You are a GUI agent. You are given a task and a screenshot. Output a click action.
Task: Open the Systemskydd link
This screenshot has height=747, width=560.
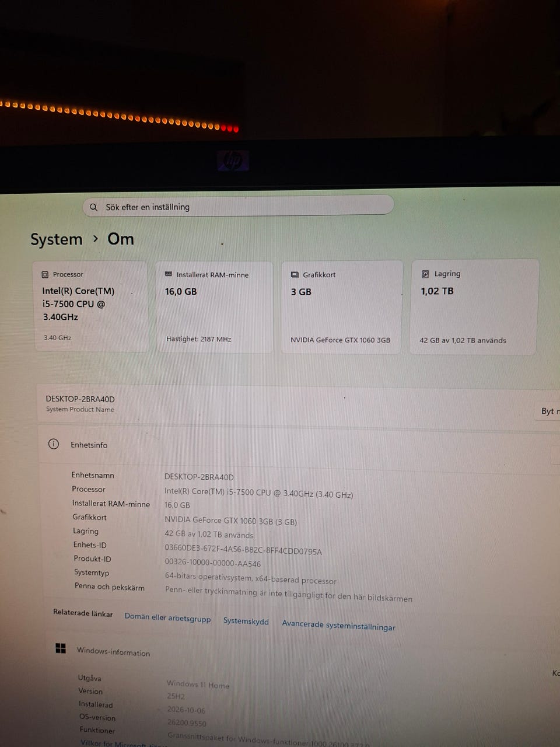tap(246, 621)
